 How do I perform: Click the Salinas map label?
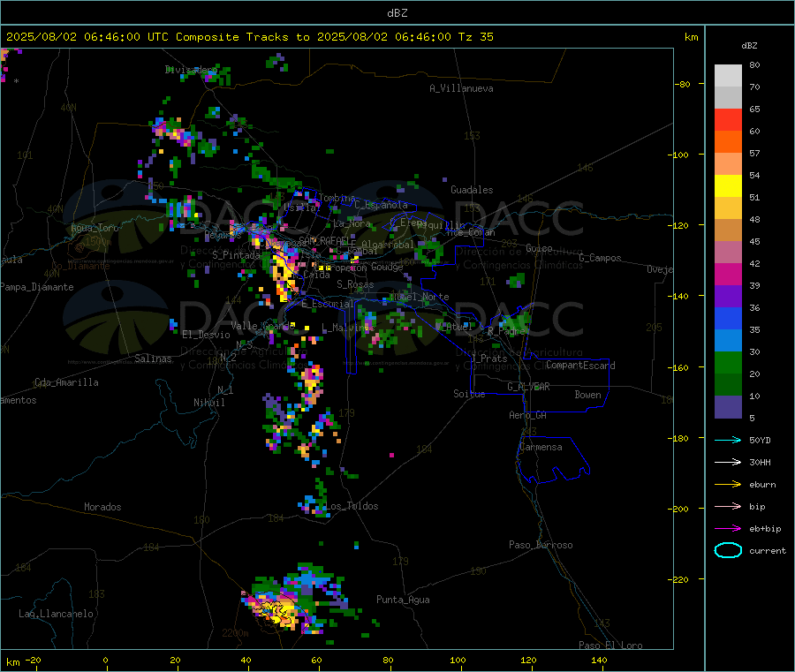point(153,359)
